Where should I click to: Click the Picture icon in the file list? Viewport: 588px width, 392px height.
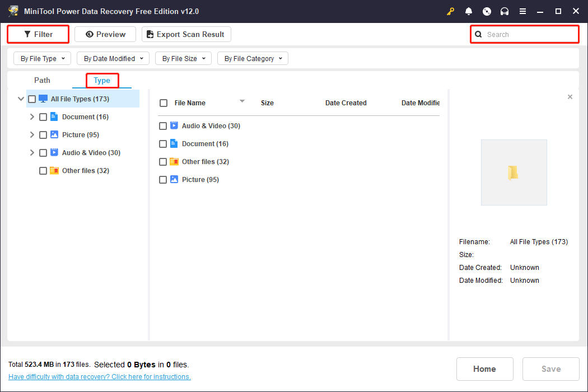[174, 180]
